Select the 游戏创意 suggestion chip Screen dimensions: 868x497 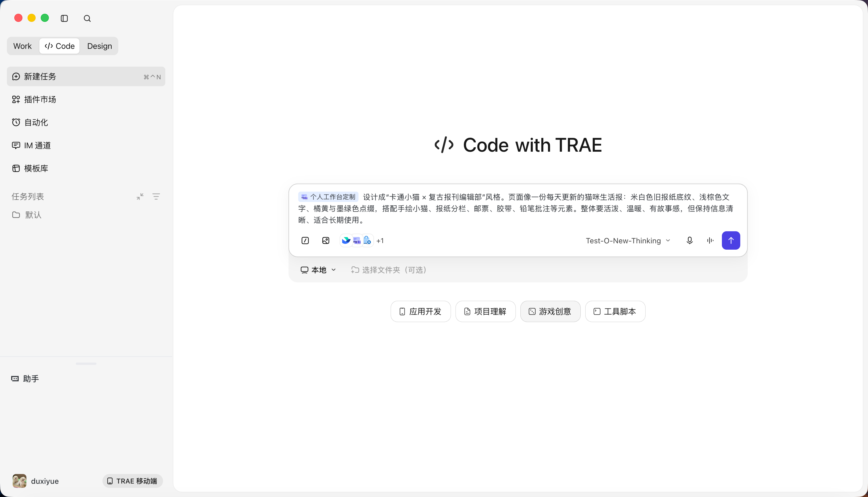coord(550,311)
